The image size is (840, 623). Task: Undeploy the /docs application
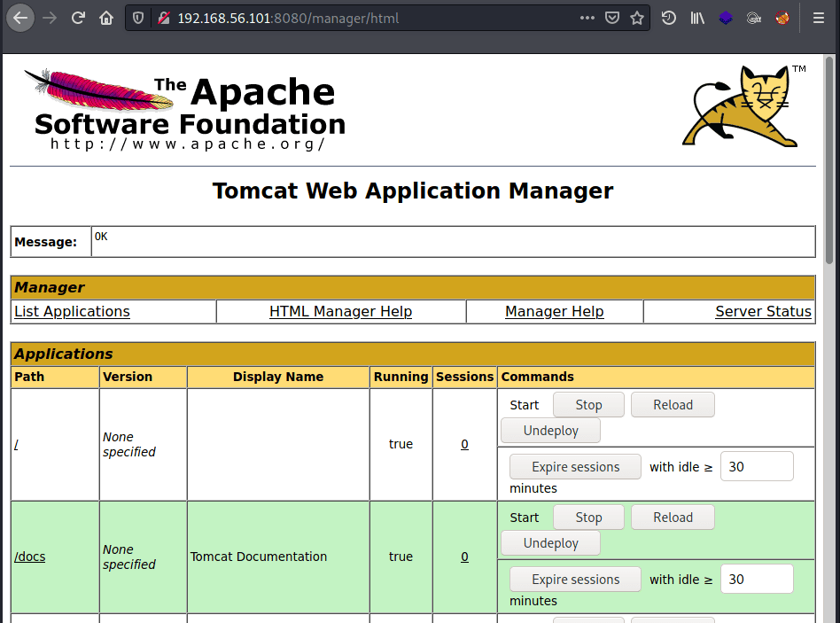(551, 543)
